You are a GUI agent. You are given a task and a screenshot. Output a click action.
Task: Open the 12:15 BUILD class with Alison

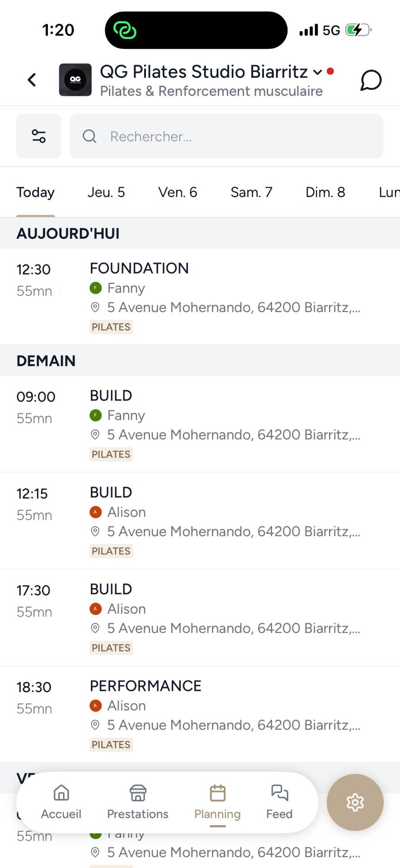point(200,520)
